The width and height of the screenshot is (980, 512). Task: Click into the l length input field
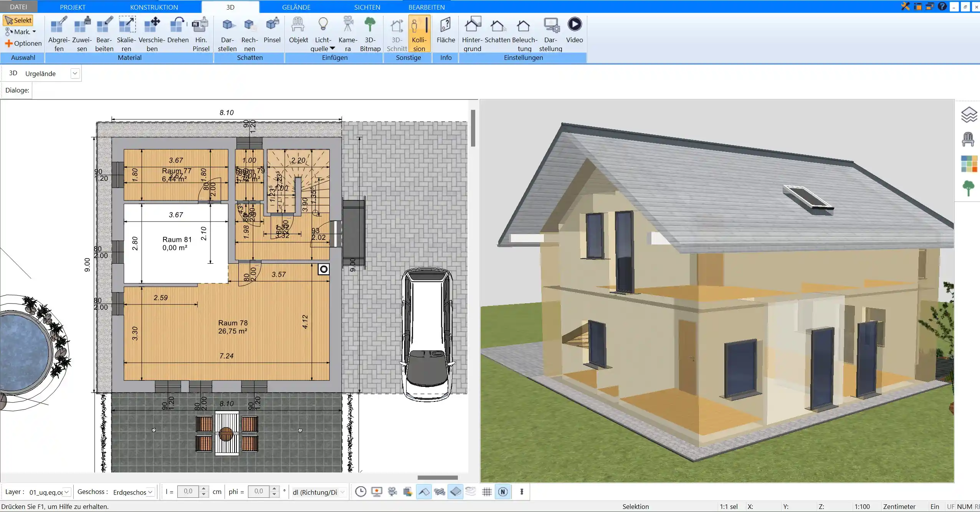pyautogui.click(x=188, y=492)
